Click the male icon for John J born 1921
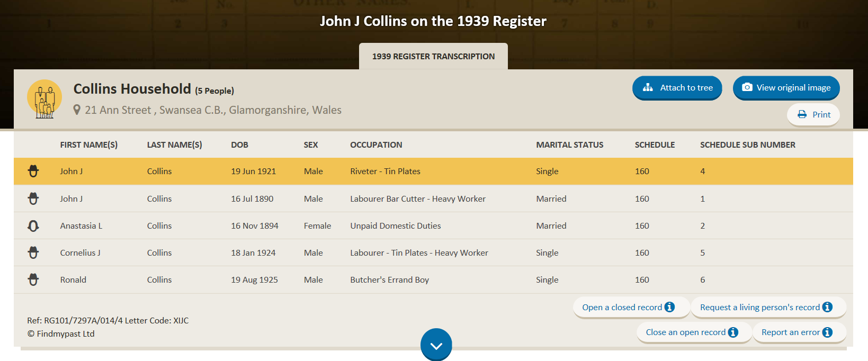Screen dimensions: 868x361 pyautogui.click(x=33, y=171)
